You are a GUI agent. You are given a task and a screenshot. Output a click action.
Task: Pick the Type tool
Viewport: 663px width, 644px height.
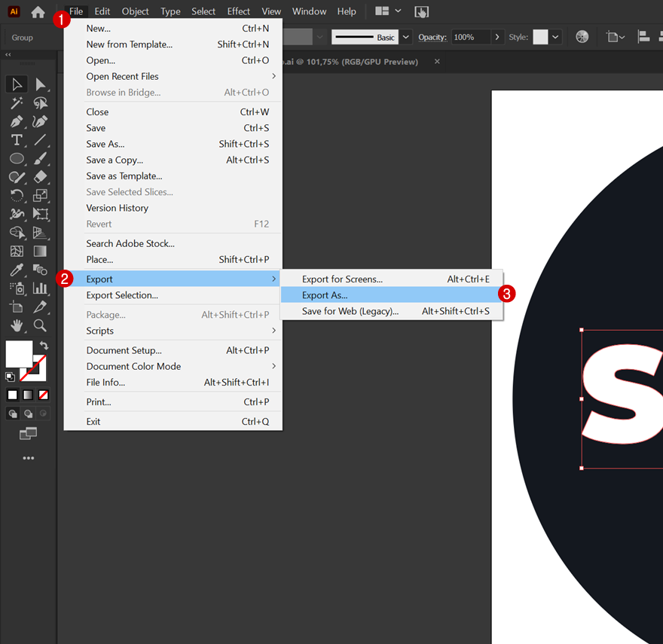tap(17, 140)
